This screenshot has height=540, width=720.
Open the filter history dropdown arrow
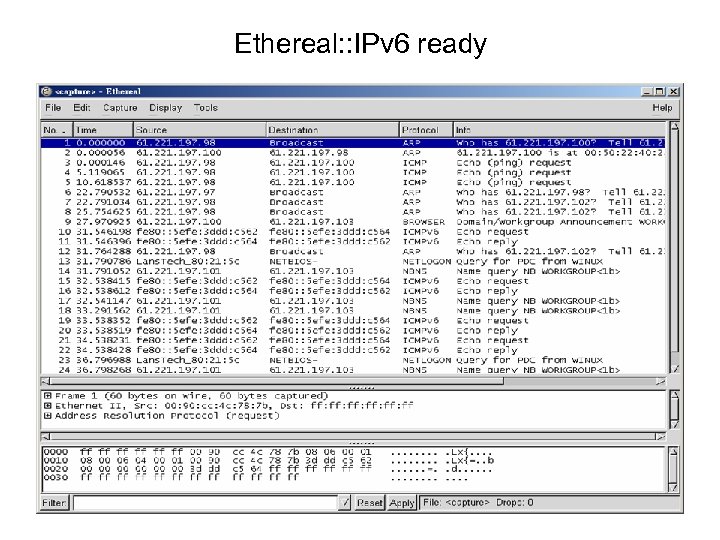pyautogui.click(x=345, y=503)
